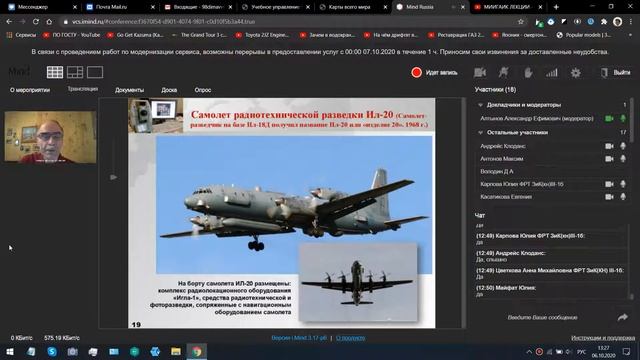Click microphone icon for Антонов Максим
640x360 pixels.
[x=623, y=159]
